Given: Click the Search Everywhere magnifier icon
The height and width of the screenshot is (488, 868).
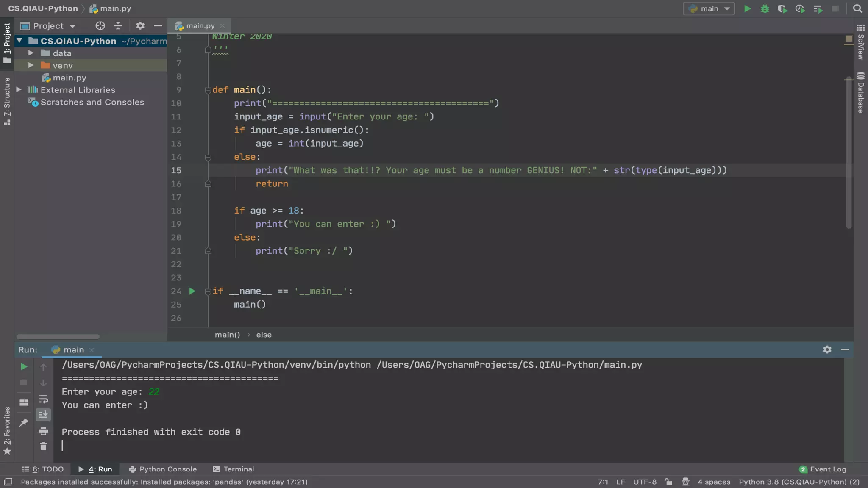Looking at the screenshot, I should tap(857, 8).
